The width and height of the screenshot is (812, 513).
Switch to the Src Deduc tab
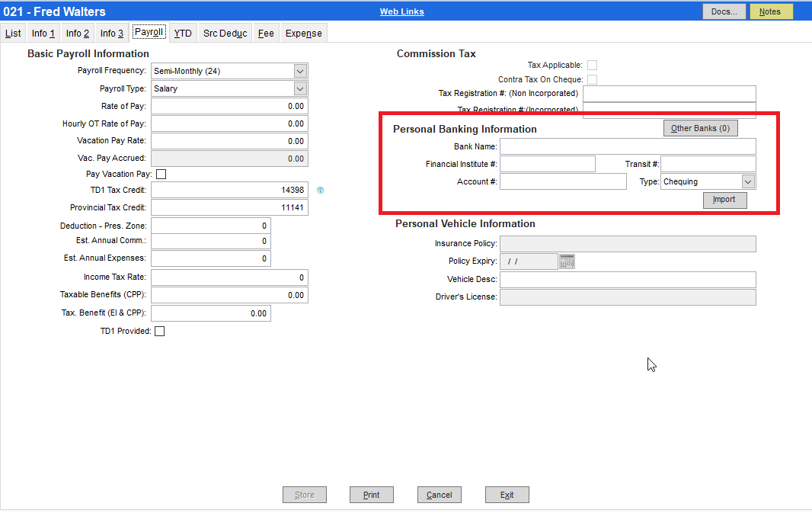[224, 33]
